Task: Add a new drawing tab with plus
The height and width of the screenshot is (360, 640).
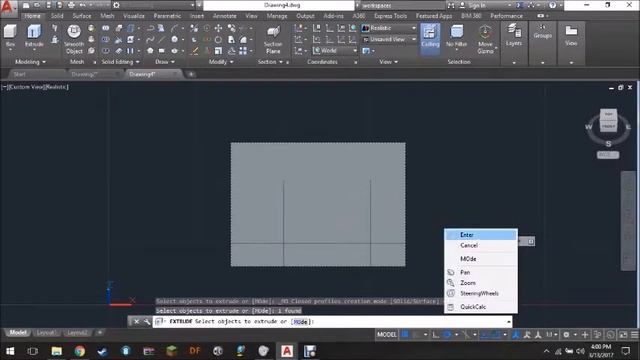Action: [191, 74]
